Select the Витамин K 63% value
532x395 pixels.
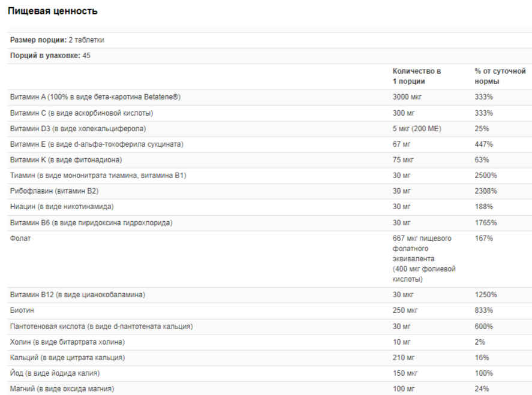coord(482,160)
